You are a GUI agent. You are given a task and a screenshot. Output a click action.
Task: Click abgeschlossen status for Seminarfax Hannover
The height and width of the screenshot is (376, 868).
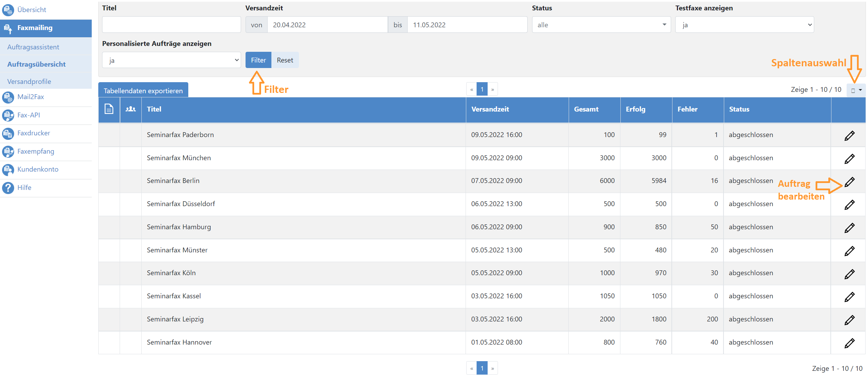coord(751,342)
